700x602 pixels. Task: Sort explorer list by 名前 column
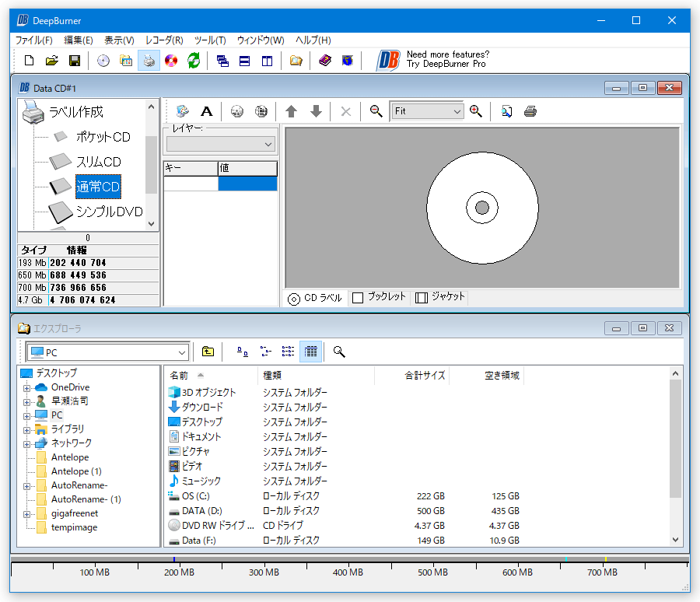click(211, 376)
